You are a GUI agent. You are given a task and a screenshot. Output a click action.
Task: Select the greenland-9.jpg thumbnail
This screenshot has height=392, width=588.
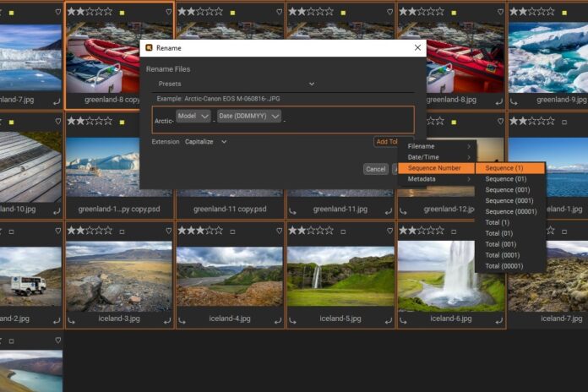pyautogui.click(x=548, y=57)
